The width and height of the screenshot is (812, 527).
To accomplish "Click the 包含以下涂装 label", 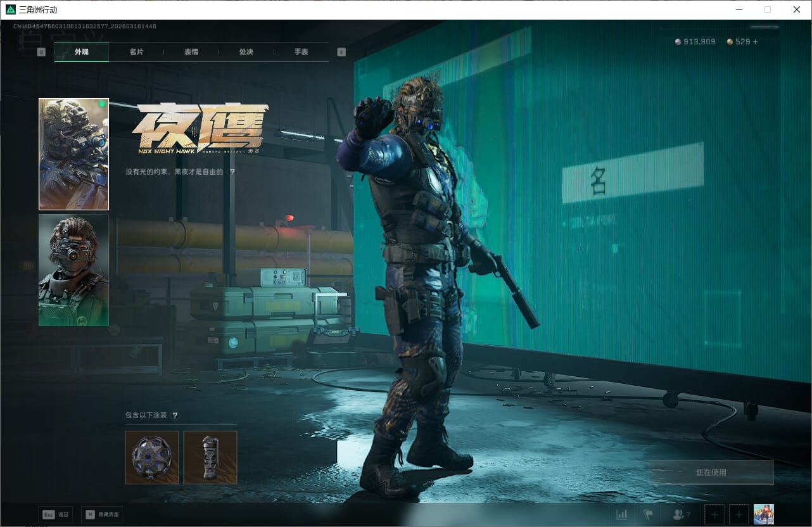I will [146, 416].
